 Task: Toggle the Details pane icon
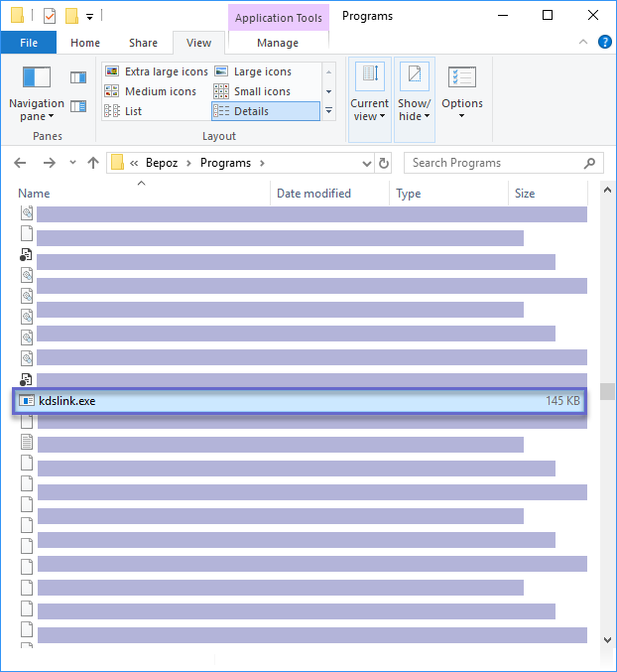coord(78,106)
